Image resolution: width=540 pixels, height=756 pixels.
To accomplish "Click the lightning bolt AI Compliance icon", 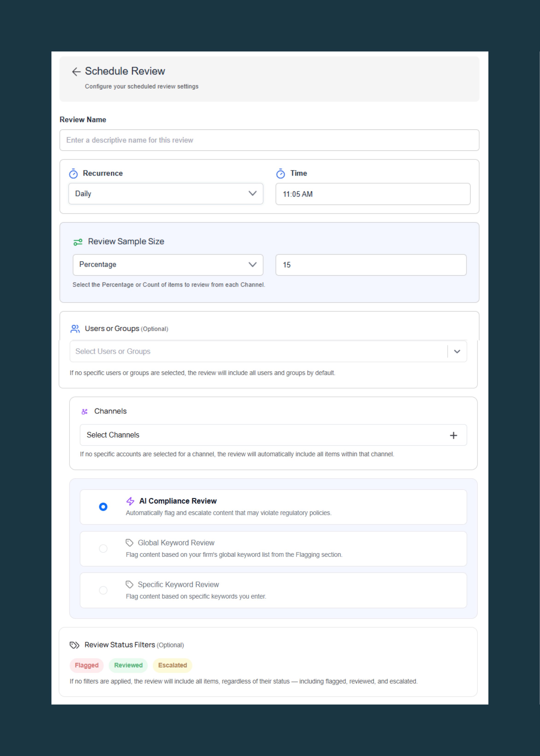I will tap(130, 501).
